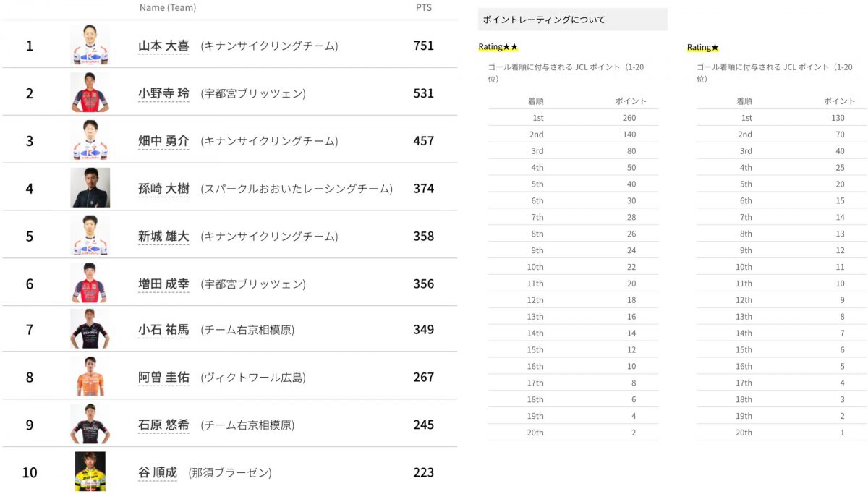Click rider photo of 孫崎 大樹
This screenshot has height=494, width=868.
pyautogui.click(x=90, y=188)
